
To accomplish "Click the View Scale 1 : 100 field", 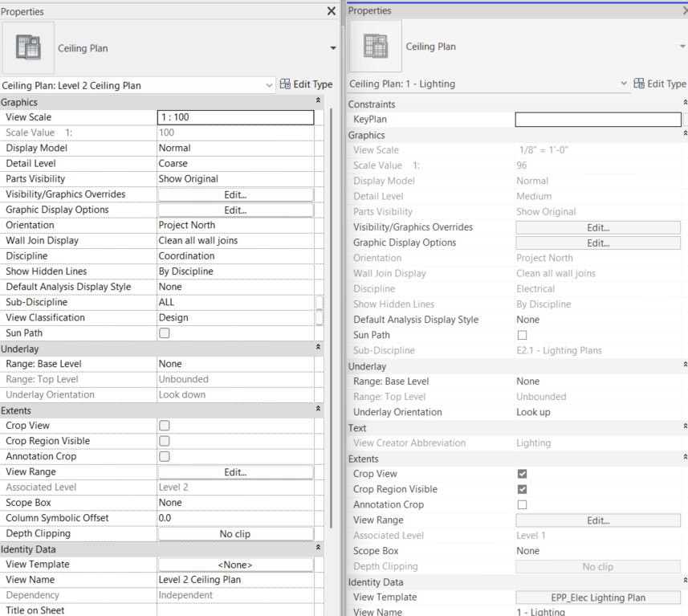I will pos(236,117).
